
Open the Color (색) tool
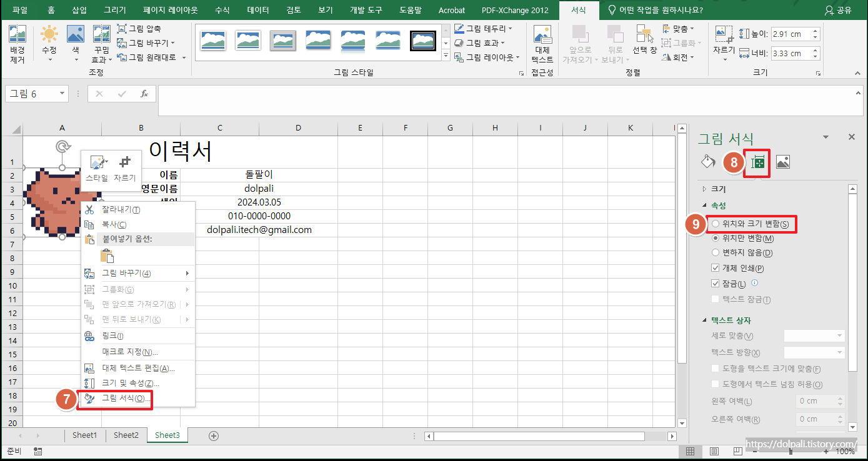pos(76,44)
